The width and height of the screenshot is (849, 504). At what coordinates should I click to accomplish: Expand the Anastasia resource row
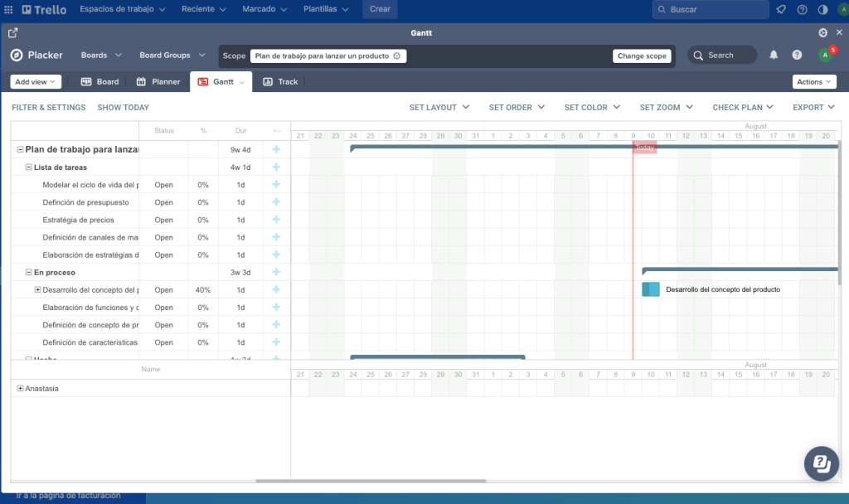point(21,388)
